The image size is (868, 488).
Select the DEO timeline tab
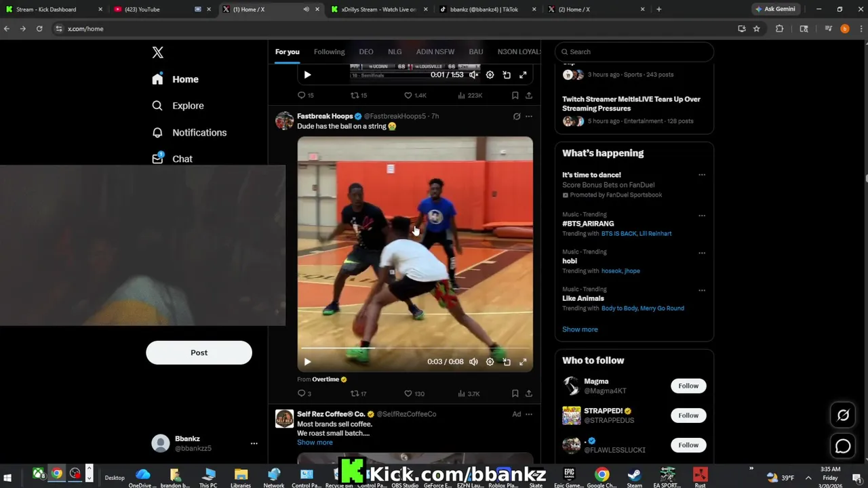click(x=366, y=52)
